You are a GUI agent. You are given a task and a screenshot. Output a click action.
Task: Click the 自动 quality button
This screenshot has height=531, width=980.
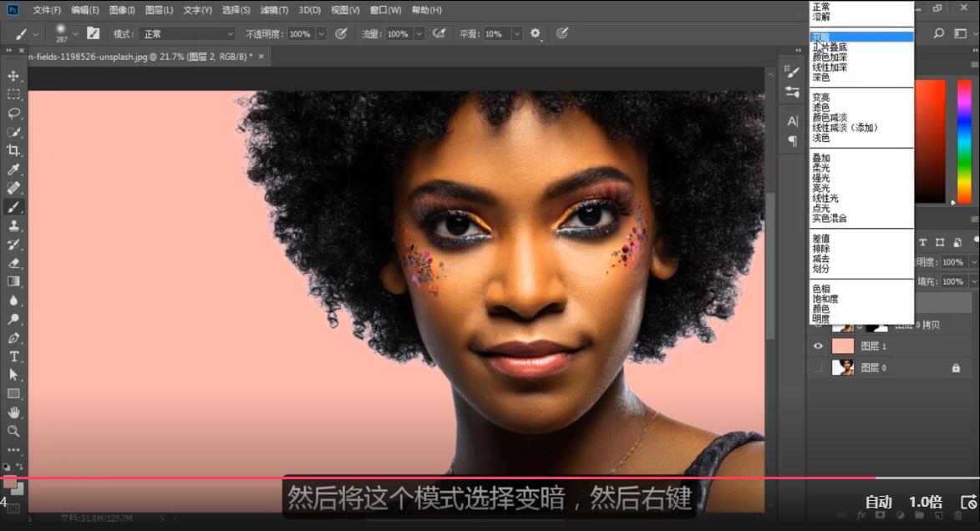pyautogui.click(x=879, y=502)
